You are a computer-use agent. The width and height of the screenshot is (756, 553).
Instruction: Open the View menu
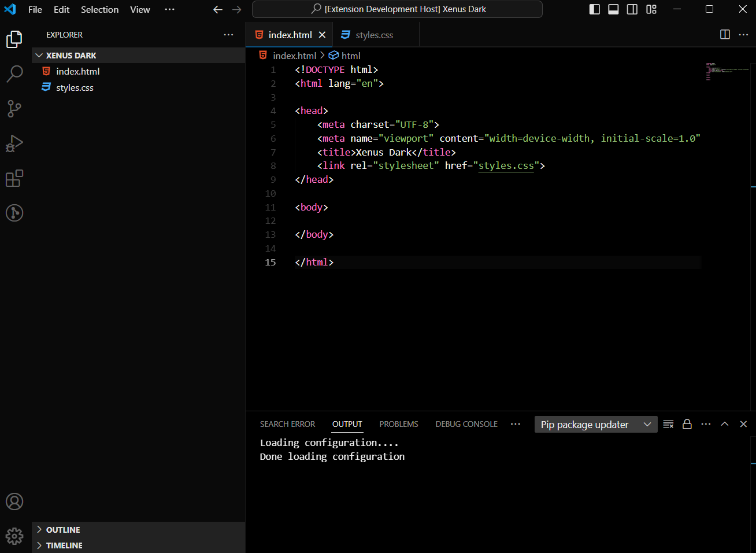pos(140,9)
